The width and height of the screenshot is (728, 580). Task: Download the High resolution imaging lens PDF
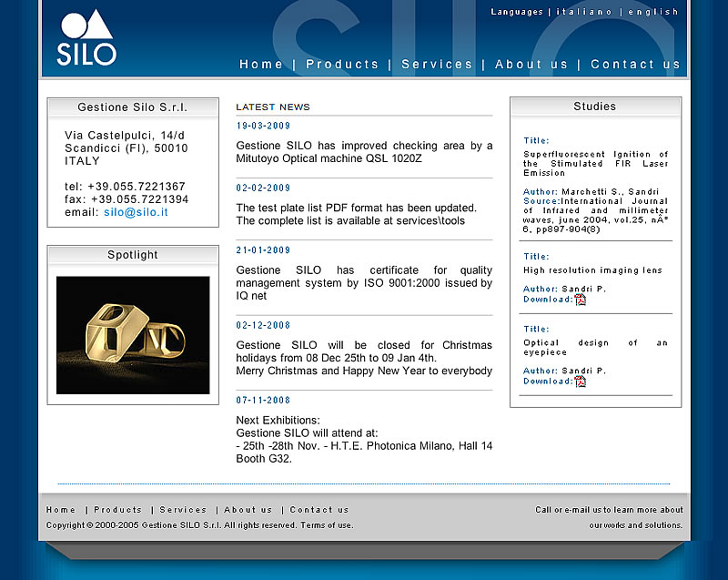click(x=581, y=300)
